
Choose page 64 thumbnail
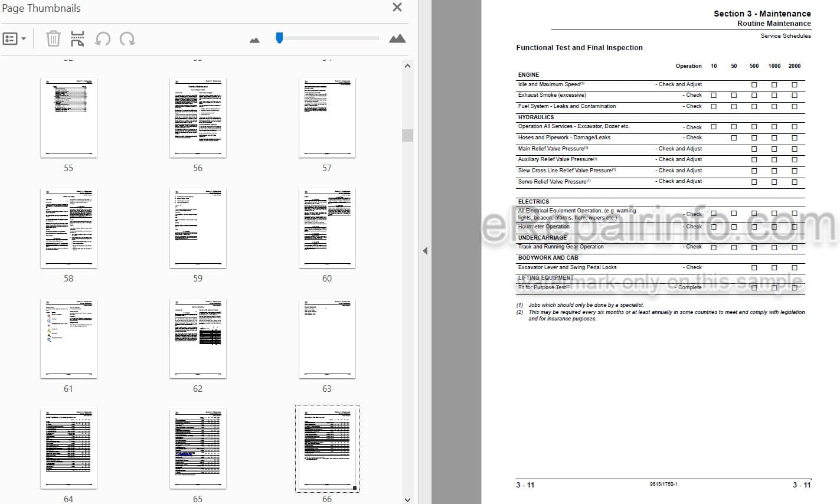68,449
